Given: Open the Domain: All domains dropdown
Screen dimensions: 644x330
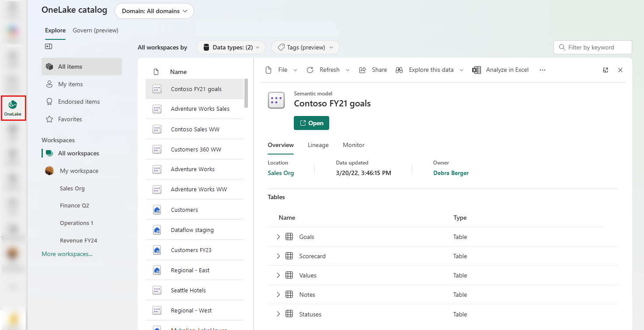Looking at the screenshot, I should (x=154, y=11).
